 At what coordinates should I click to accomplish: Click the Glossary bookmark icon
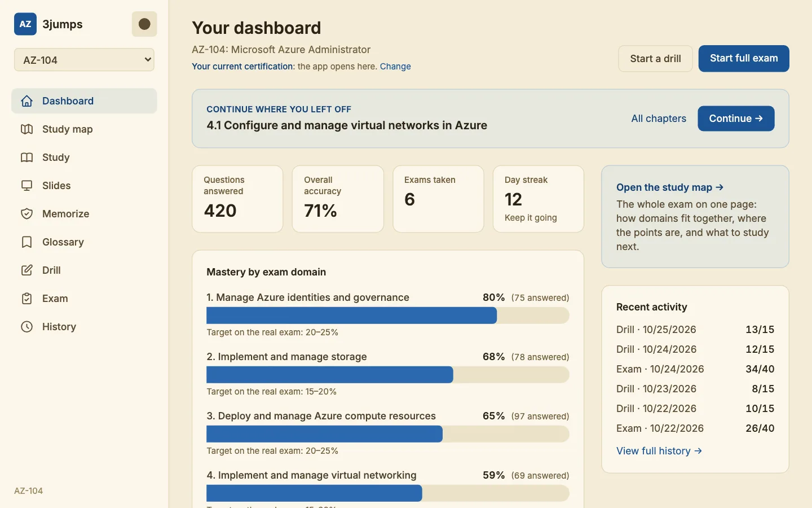pos(27,242)
